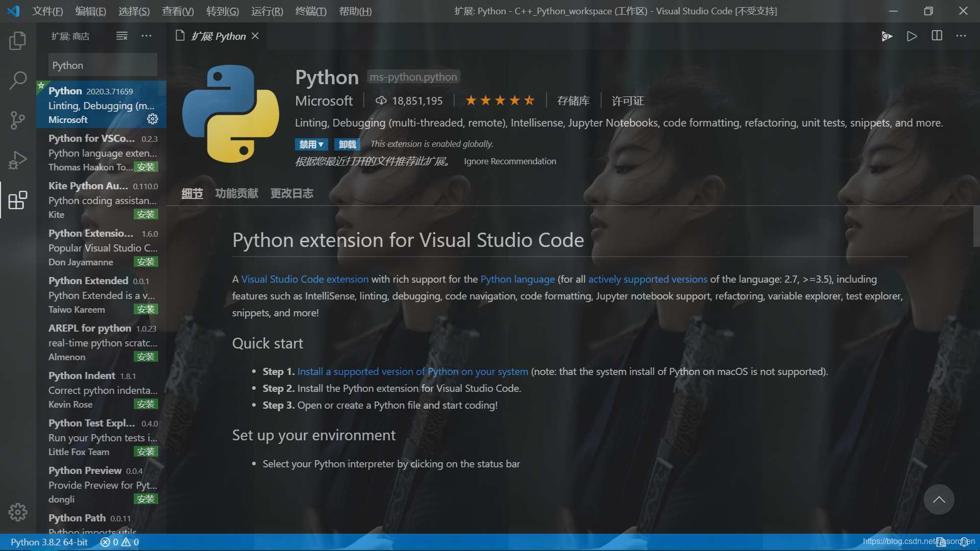Open the 帮助(H) menu
980x551 pixels.
355,11
